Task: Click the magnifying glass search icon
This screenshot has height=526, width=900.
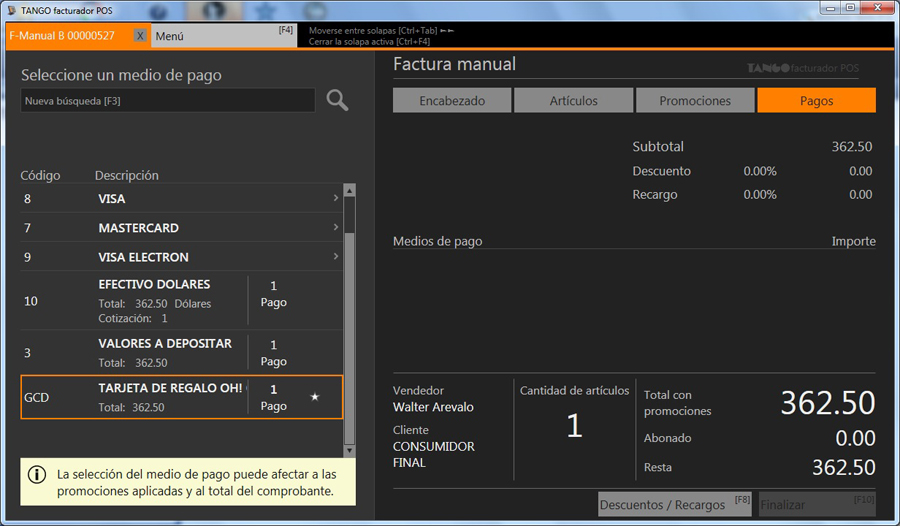Action: point(337,100)
